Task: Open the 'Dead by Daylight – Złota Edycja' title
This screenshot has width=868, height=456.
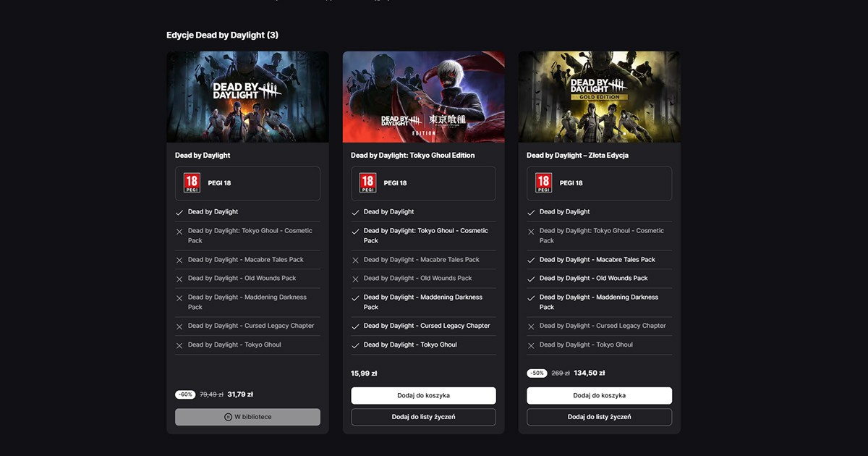Action: (x=578, y=156)
